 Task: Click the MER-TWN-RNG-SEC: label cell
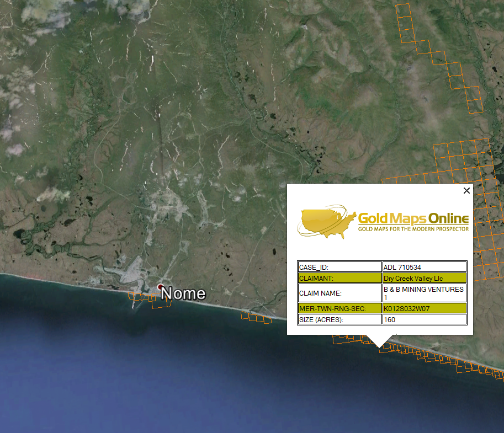coord(339,308)
